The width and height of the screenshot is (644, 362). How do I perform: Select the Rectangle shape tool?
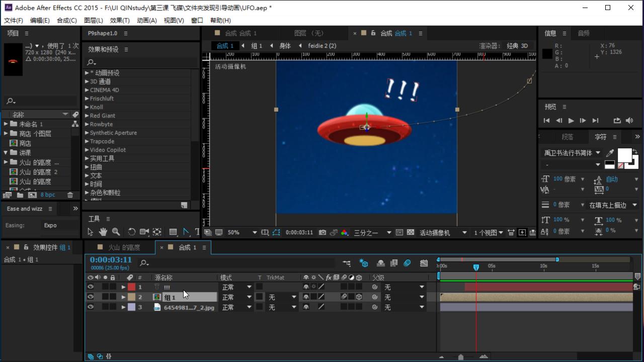point(173,232)
